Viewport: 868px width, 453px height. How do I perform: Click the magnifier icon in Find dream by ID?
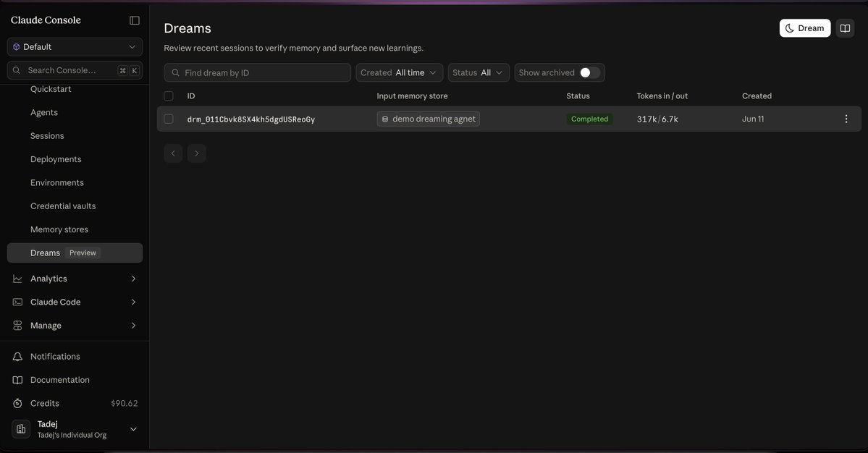point(175,72)
